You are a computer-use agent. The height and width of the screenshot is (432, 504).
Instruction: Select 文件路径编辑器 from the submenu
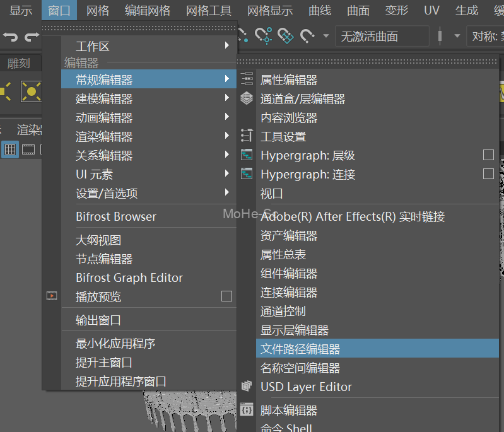click(300, 349)
